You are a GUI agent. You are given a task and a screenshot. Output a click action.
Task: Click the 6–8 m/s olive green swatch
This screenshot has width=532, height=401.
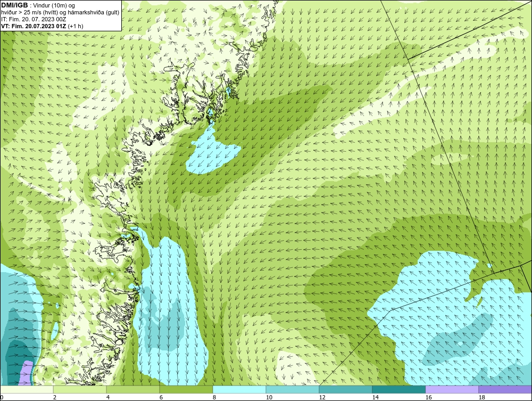(186, 389)
